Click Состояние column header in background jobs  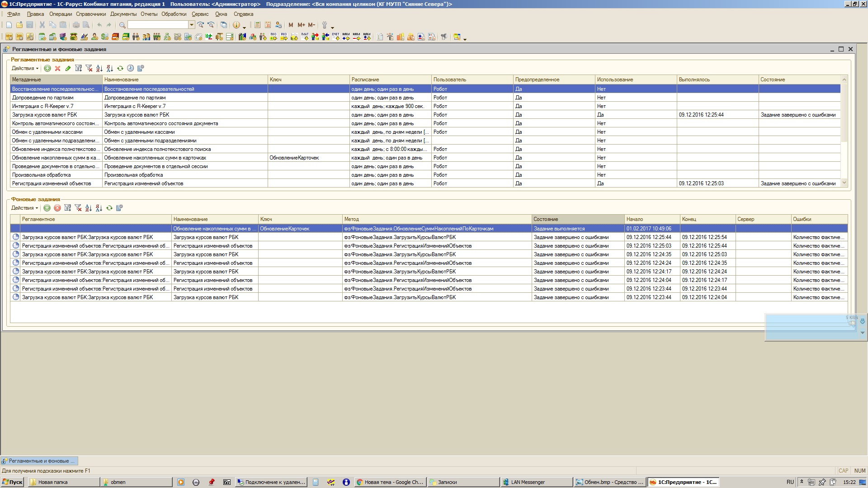coord(578,219)
